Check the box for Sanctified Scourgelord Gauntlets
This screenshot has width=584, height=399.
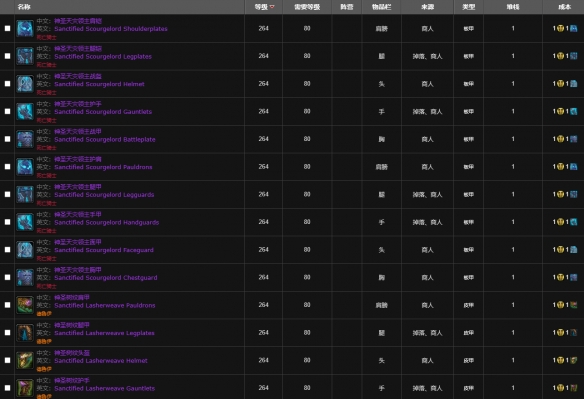[7, 111]
